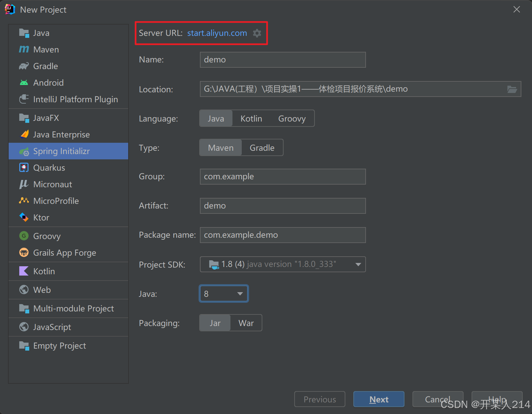
Task: Click the Next button
Action: coord(379,399)
